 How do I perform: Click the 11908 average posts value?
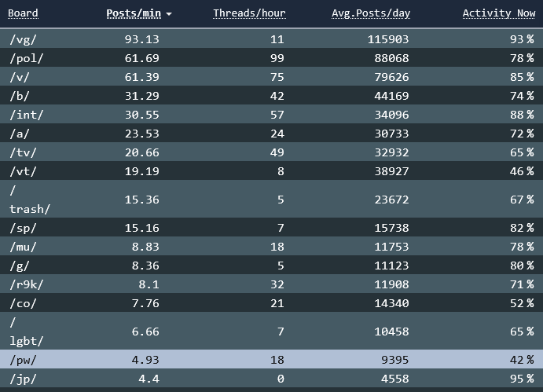click(x=391, y=284)
